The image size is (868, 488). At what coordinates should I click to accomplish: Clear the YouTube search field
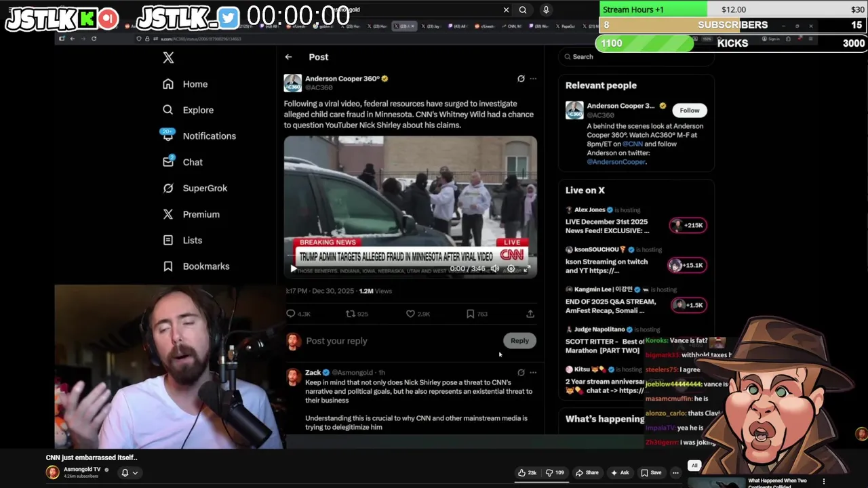coord(506,10)
